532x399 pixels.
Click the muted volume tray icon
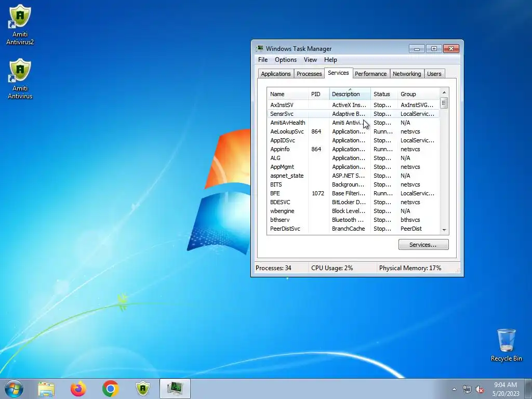480,390
